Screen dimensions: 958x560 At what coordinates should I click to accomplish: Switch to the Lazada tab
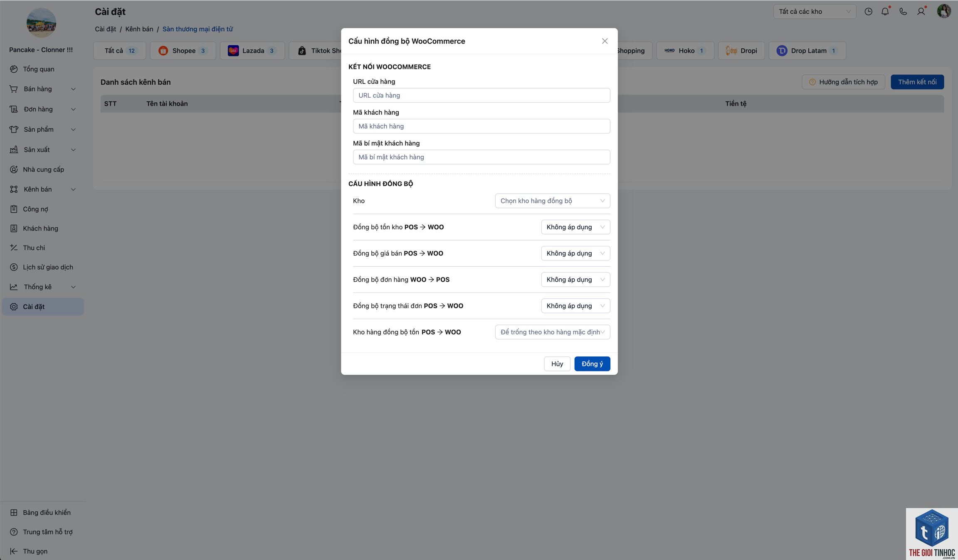252,51
